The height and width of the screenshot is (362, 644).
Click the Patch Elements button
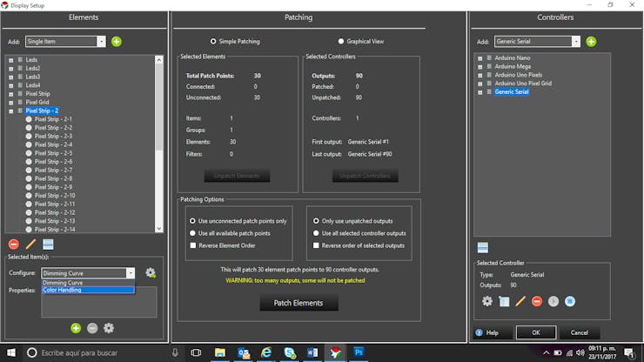click(x=298, y=303)
